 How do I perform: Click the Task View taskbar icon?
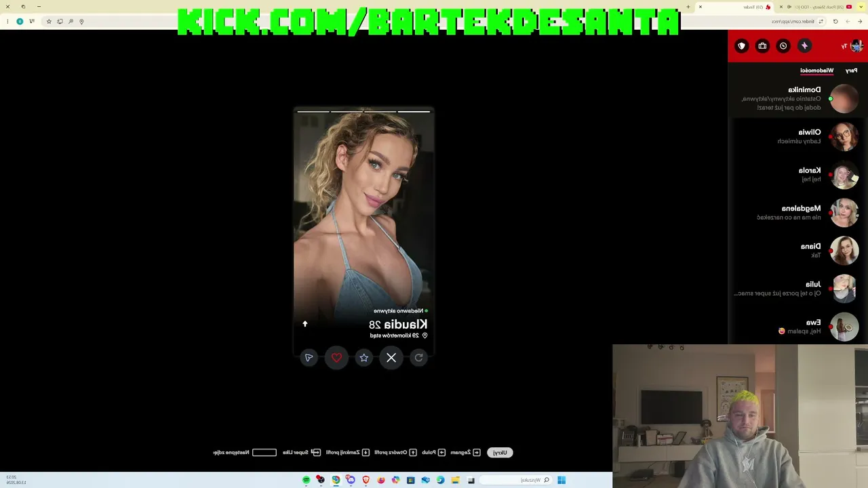(471, 481)
